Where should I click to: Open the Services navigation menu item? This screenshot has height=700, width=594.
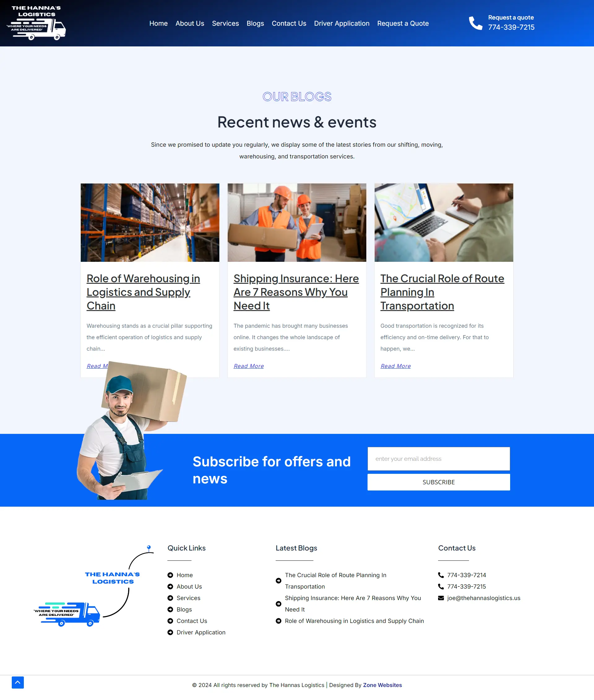click(x=225, y=23)
